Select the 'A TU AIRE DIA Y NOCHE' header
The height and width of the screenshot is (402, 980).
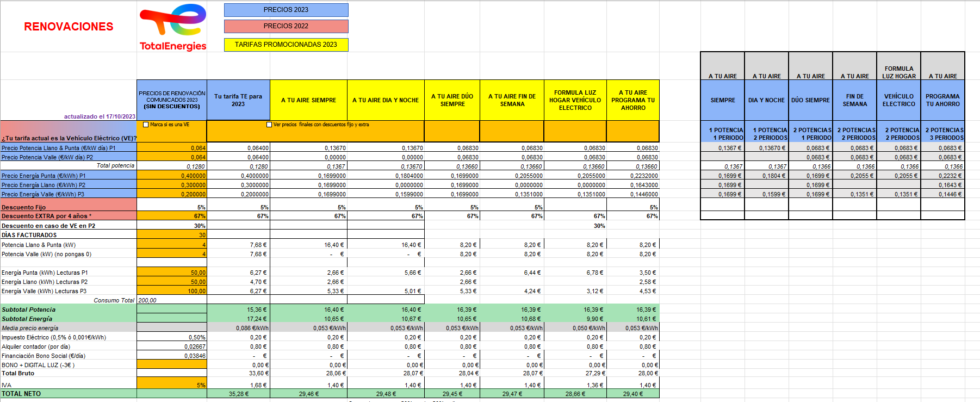[386, 100]
